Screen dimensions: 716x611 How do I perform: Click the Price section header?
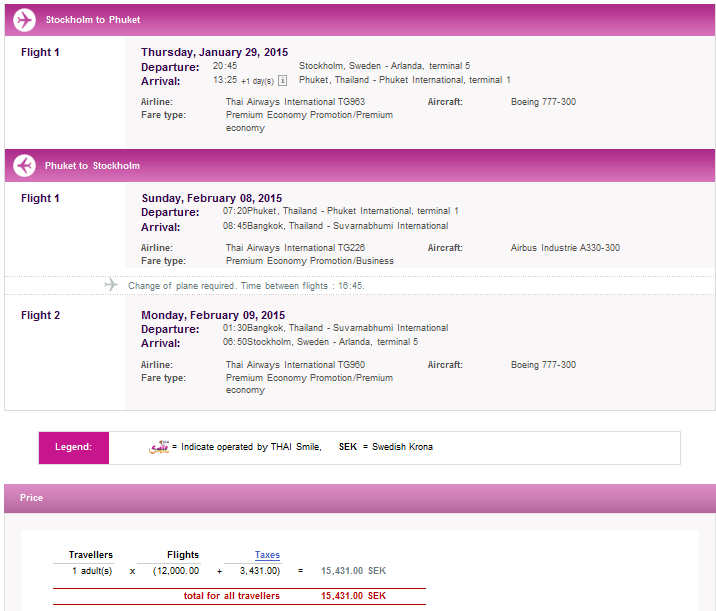[360, 498]
